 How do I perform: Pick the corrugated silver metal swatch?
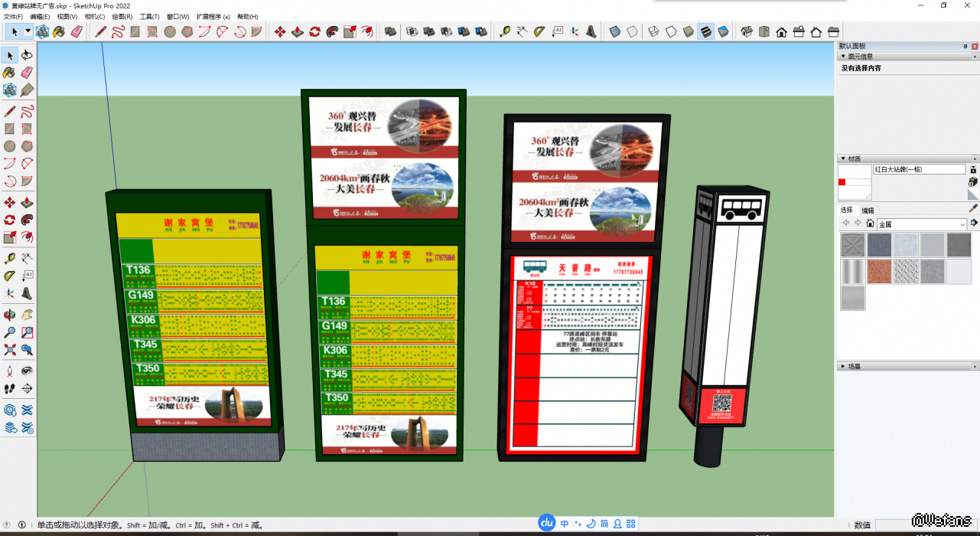853,271
